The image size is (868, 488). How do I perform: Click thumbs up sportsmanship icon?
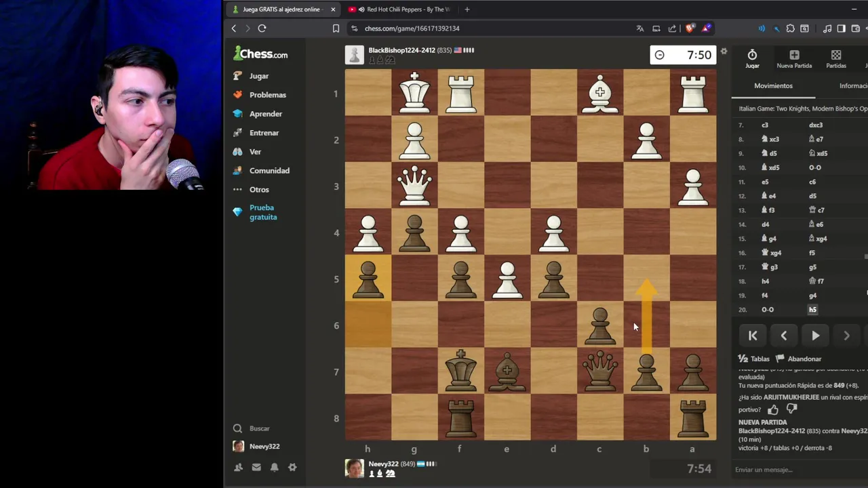[773, 409]
